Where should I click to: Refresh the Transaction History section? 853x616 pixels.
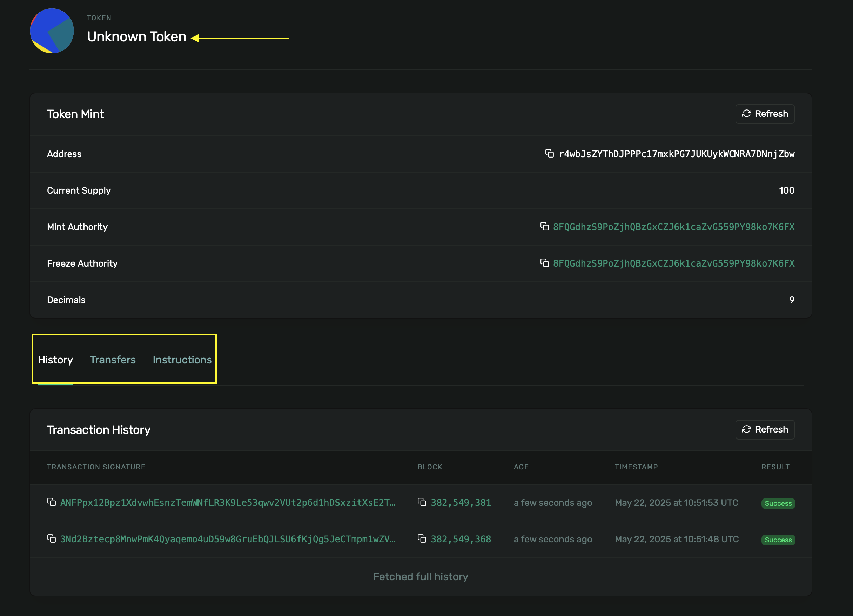click(x=765, y=429)
